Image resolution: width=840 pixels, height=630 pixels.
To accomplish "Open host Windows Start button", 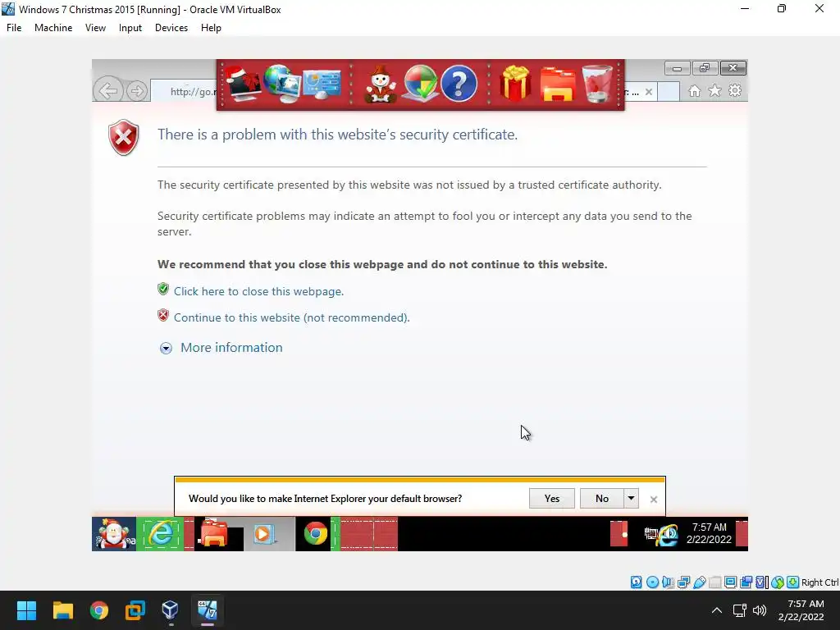I will click(x=26, y=610).
